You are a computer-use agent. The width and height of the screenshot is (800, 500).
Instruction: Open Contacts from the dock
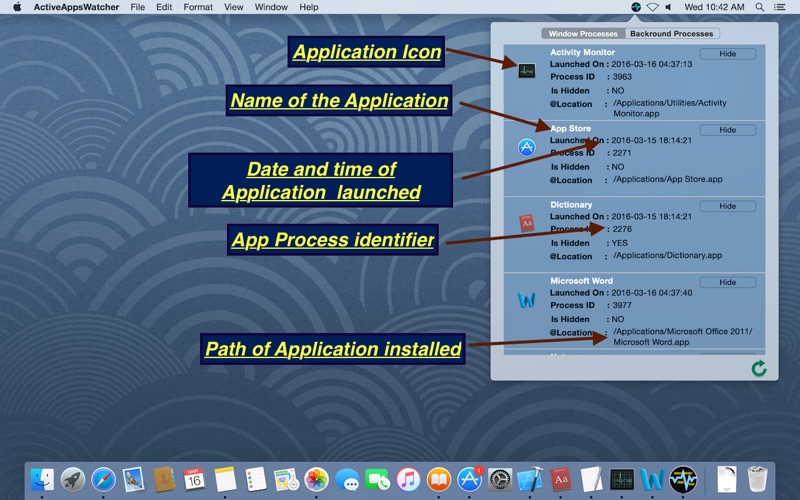164,480
